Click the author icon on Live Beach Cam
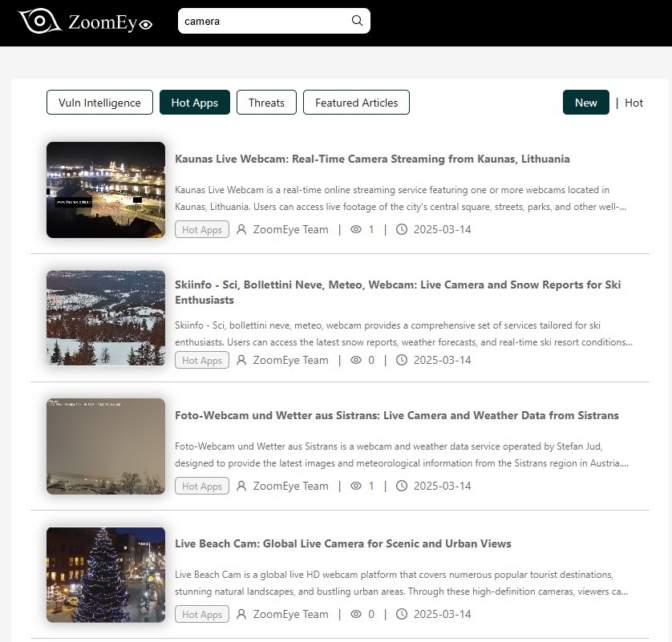 tap(241, 614)
